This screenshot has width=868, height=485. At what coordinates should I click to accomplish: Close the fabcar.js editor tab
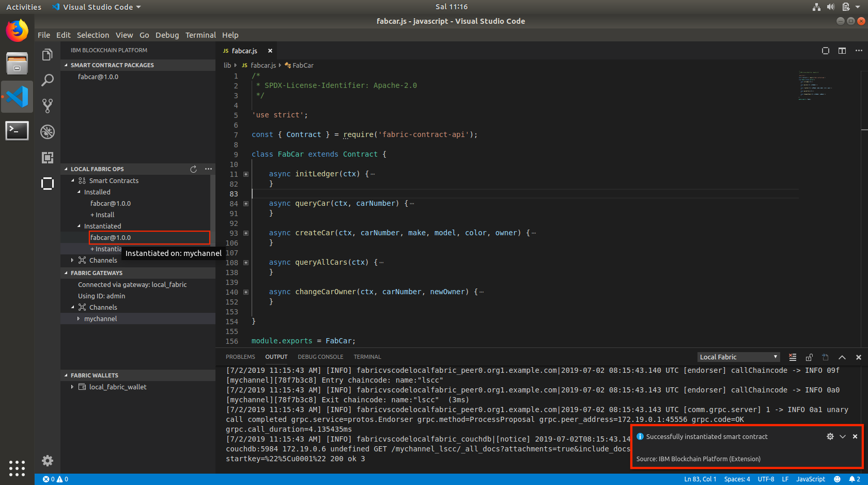270,51
